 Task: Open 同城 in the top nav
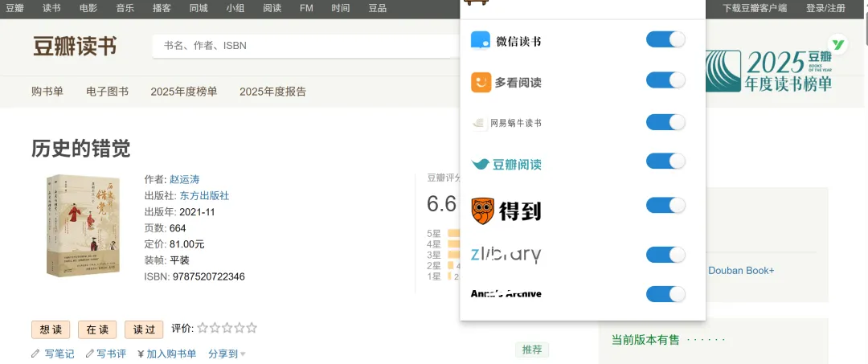pos(199,8)
